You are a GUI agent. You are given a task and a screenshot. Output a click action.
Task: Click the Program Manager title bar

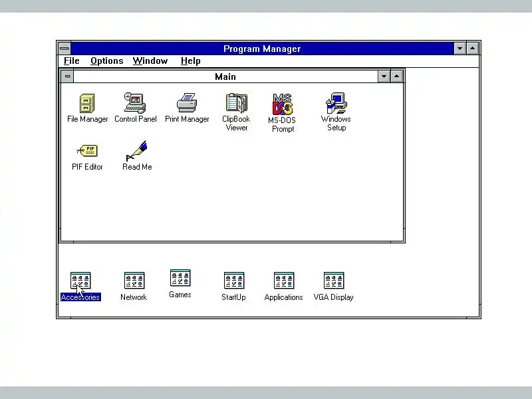262,49
